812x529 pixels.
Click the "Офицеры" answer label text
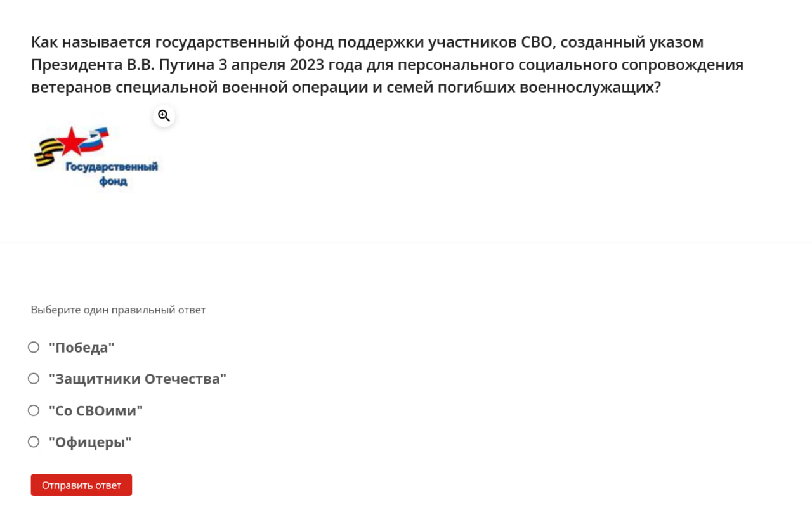pos(89,442)
